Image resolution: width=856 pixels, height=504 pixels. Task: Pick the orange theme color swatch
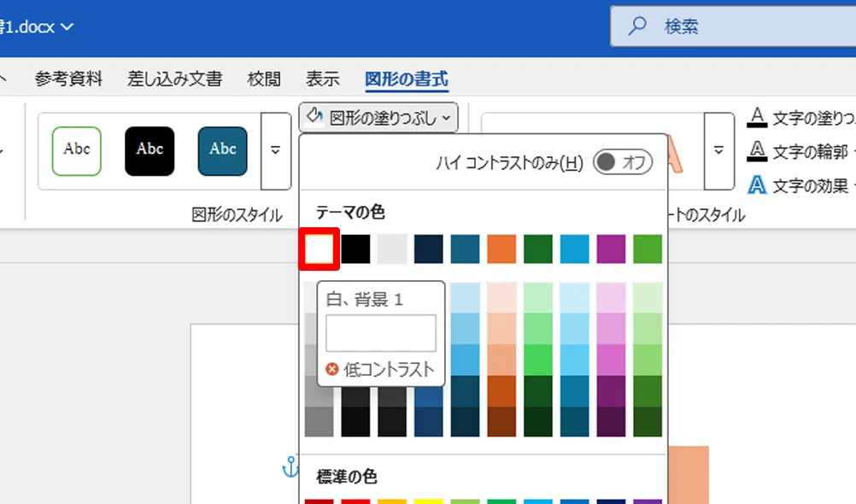(x=501, y=249)
